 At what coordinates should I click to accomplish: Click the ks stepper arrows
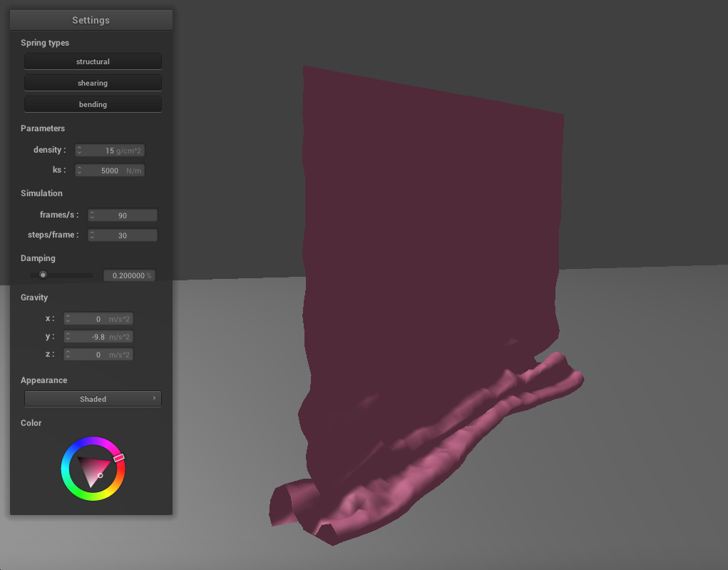[x=80, y=171]
